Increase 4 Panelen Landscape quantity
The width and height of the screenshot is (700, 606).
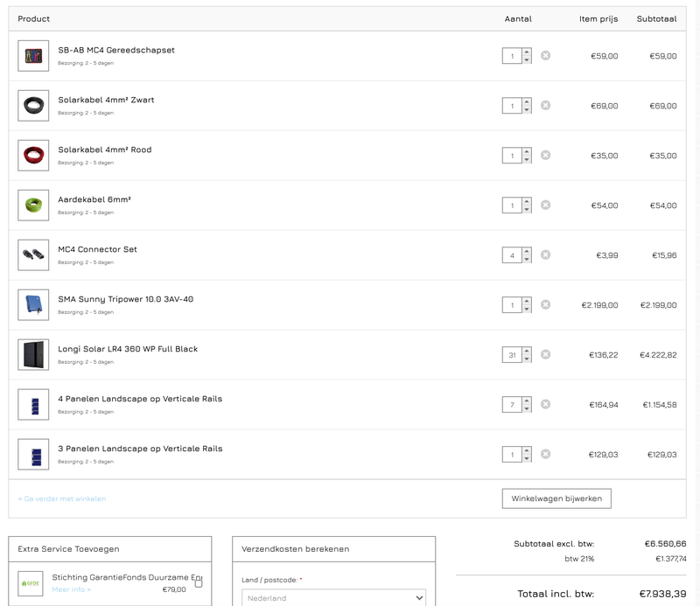(x=527, y=401)
